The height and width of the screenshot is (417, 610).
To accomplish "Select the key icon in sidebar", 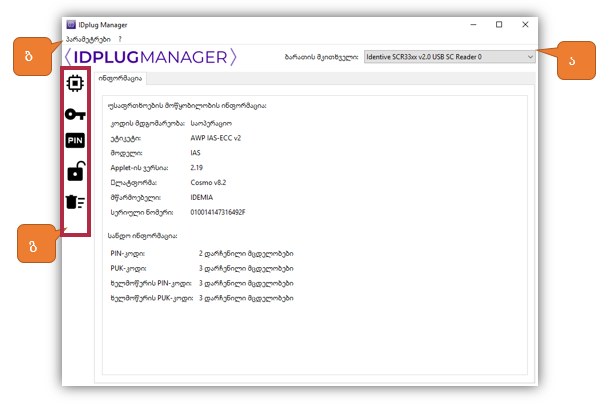I will [x=75, y=114].
